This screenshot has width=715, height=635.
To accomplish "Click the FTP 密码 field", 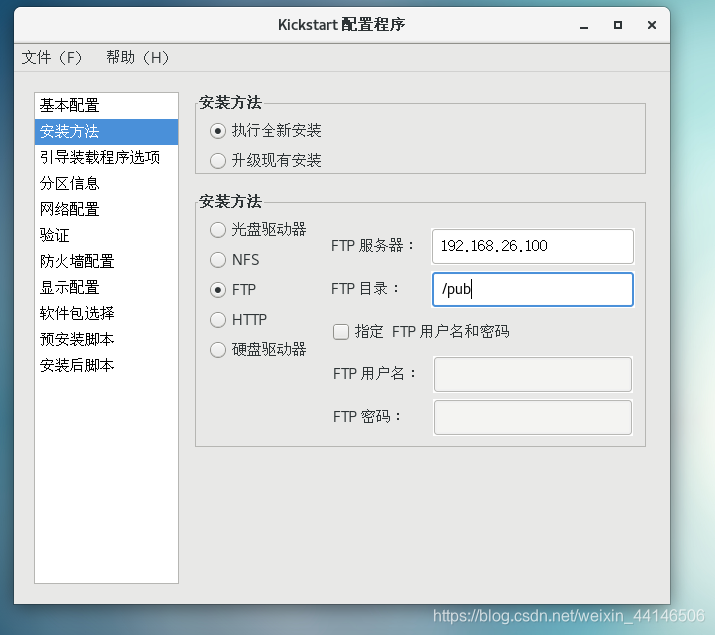I will coord(533,418).
